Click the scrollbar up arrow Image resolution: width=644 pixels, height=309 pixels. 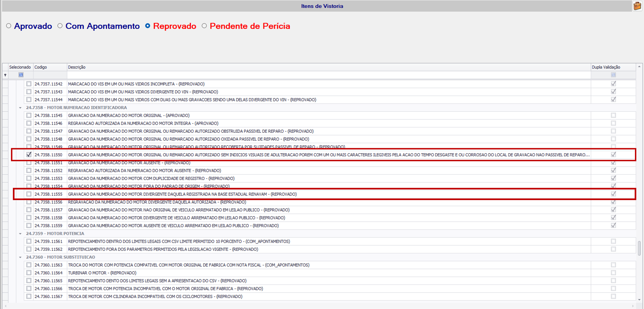point(639,67)
